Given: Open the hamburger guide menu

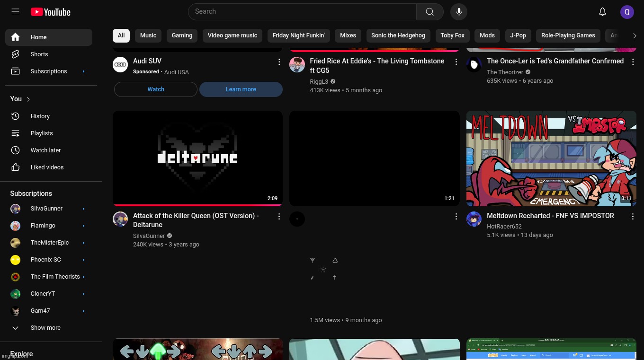Looking at the screenshot, I should click(15, 12).
